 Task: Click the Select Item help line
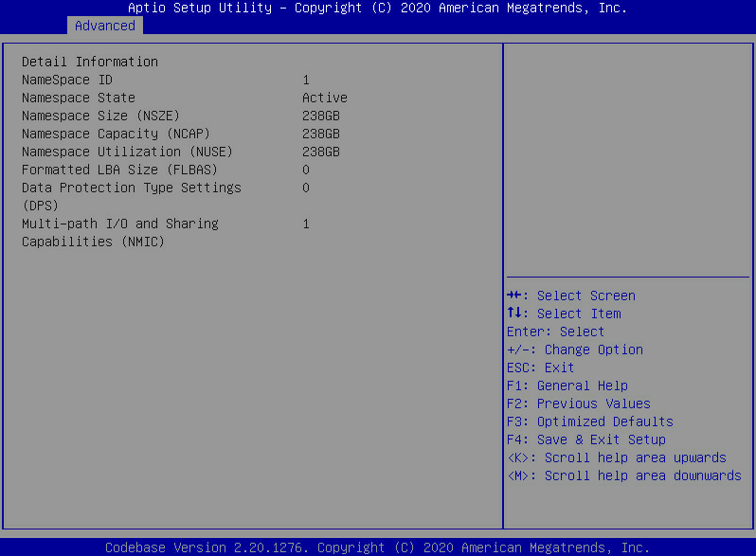tap(564, 314)
